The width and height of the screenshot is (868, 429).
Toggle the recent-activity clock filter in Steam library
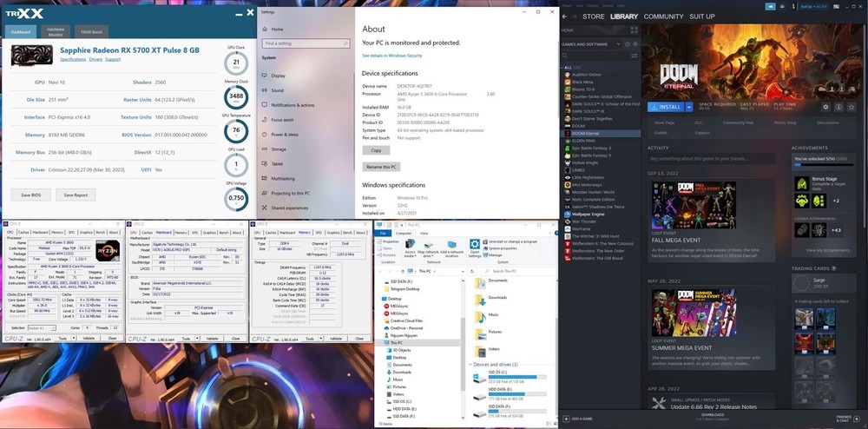(628, 44)
